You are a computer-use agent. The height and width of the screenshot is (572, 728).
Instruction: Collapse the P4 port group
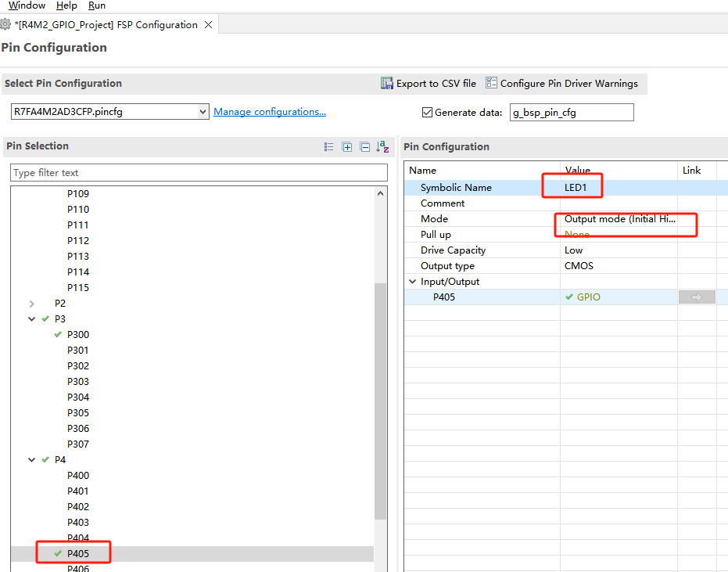tap(31, 459)
